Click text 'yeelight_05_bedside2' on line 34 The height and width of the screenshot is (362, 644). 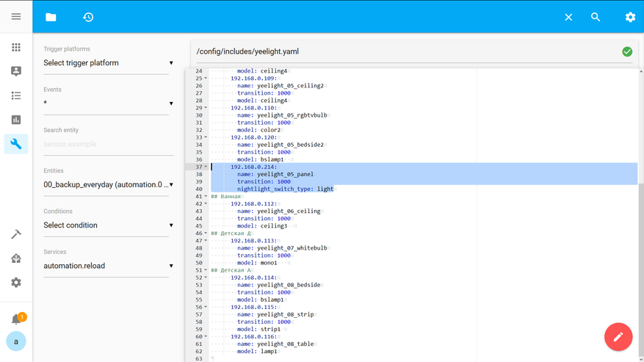[290, 145]
